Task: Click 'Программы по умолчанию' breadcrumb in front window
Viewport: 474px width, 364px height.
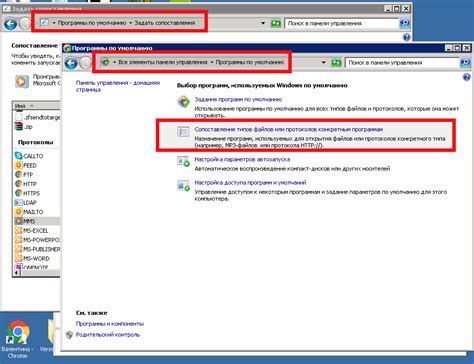Action: pyautogui.click(x=250, y=62)
